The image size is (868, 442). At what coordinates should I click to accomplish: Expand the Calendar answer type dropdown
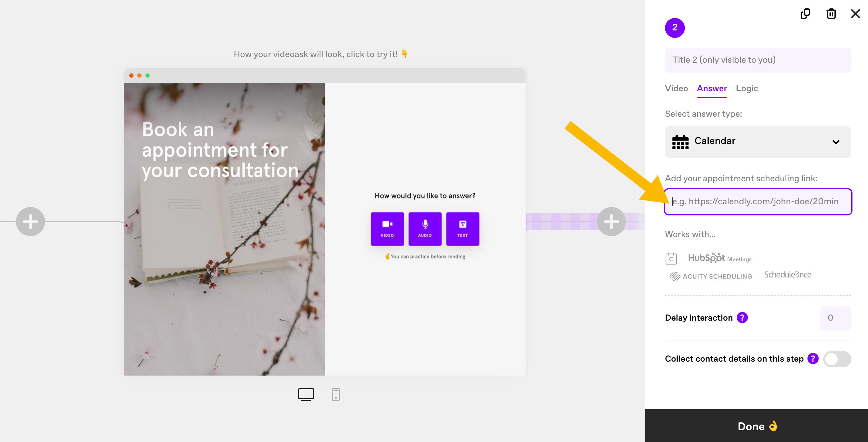(758, 142)
